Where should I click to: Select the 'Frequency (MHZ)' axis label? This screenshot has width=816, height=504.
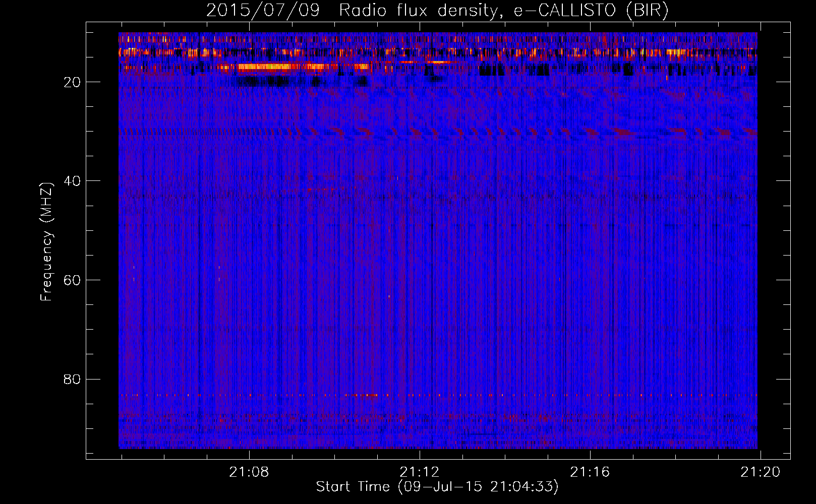(46, 242)
